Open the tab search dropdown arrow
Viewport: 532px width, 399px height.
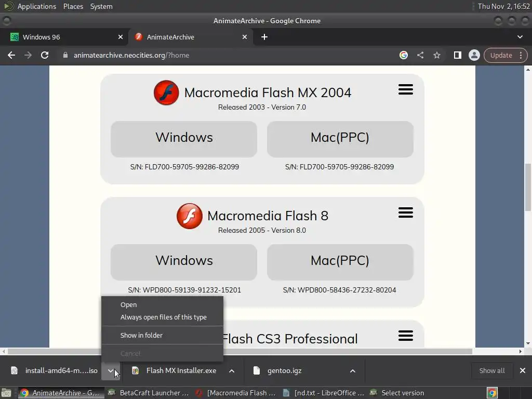[520, 37]
